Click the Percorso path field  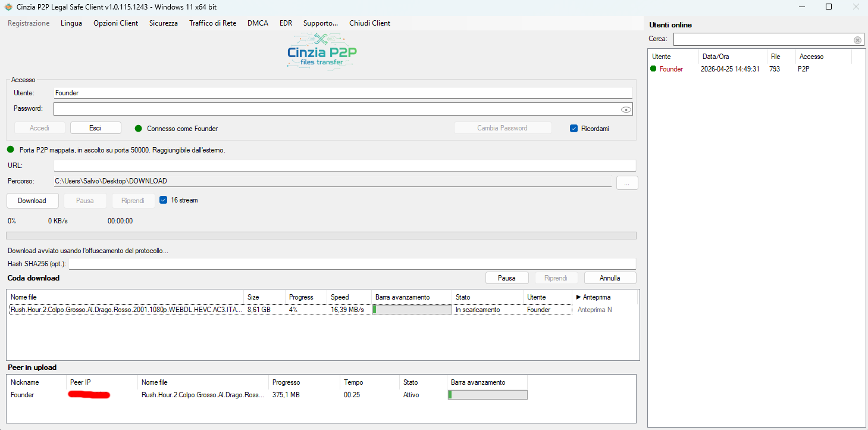click(333, 181)
